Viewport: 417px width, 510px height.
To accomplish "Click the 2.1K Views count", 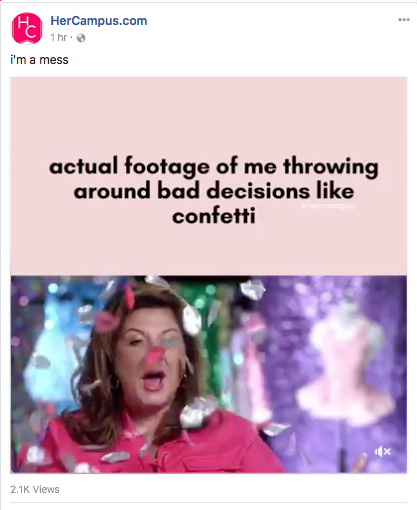I will coord(35,489).
